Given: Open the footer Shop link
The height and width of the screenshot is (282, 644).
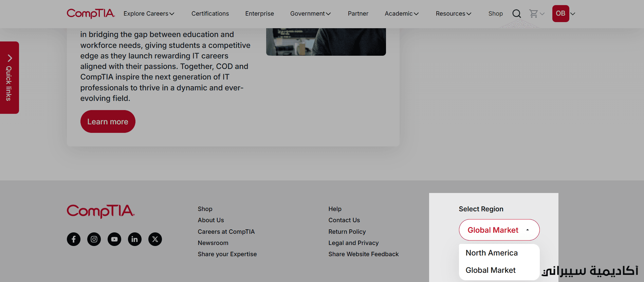Looking at the screenshot, I should click(x=205, y=209).
